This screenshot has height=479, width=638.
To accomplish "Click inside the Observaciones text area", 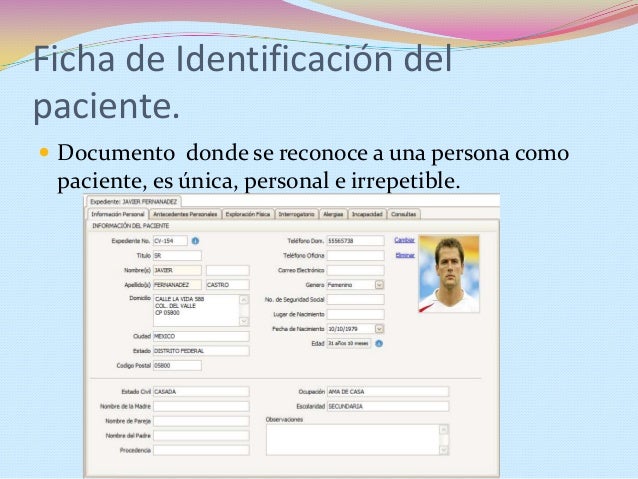I will (352, 440).
